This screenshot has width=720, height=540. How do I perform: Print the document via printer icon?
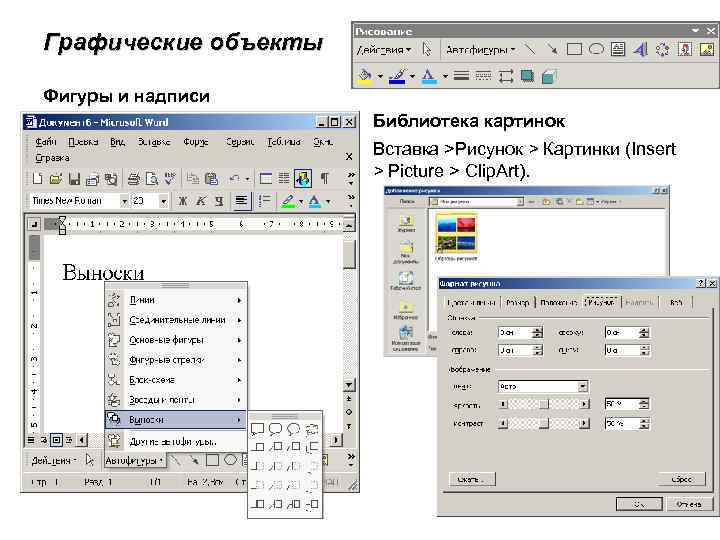pyautogui.click(x=133, y=179)
